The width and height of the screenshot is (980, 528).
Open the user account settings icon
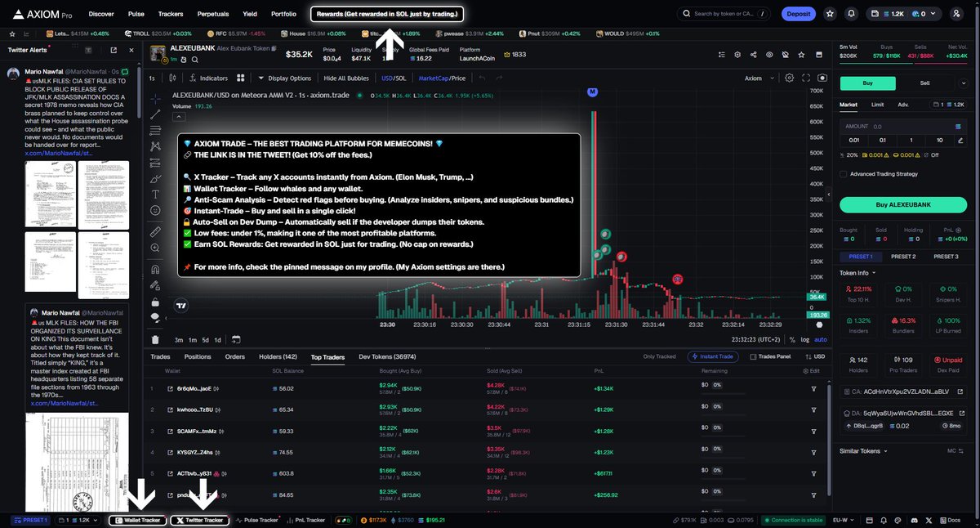[x=956, y=14]
